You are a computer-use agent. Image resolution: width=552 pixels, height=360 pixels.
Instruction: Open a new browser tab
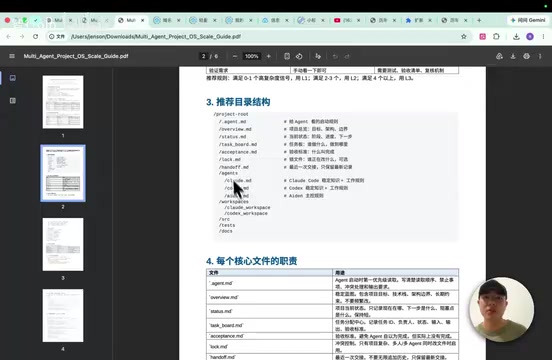[479, 20]
